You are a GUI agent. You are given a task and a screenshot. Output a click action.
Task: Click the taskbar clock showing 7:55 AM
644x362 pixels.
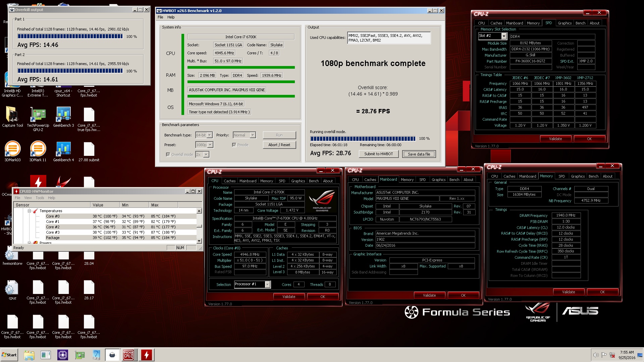(627, 355)
